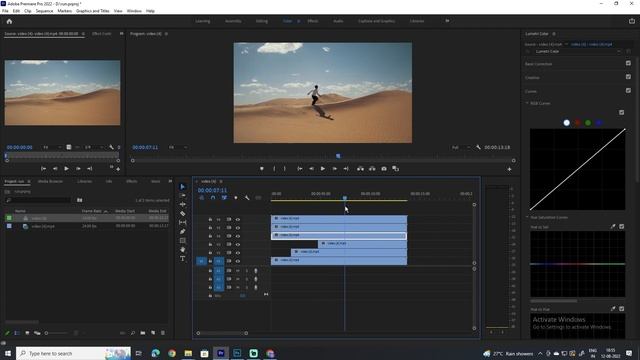Screen dimensions: 640x360
Task: Toggle eye visibility of top video track
Action: (238, 220)
